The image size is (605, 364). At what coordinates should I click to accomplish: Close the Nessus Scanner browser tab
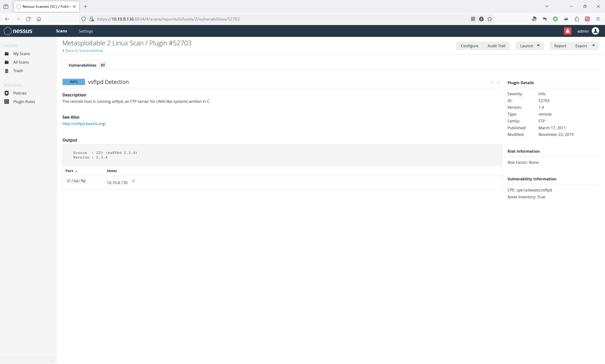point(74,7)
